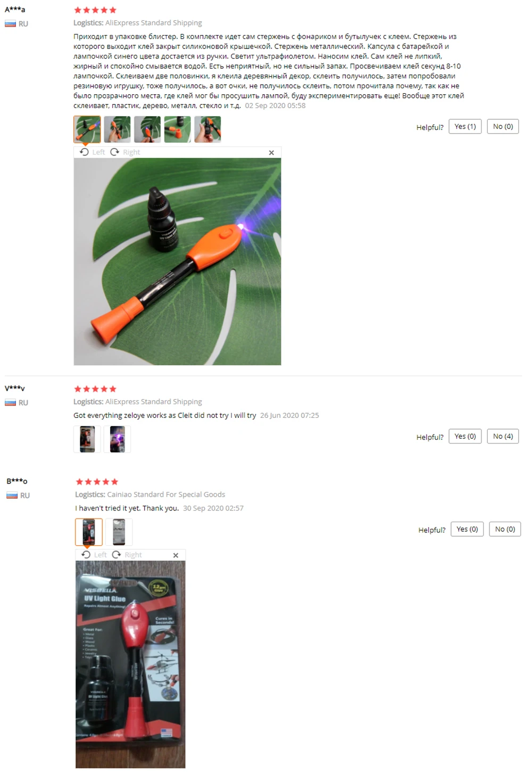Vote Yes (0) on V***v's review
The image size is (532, 773).
click(465, 437)
